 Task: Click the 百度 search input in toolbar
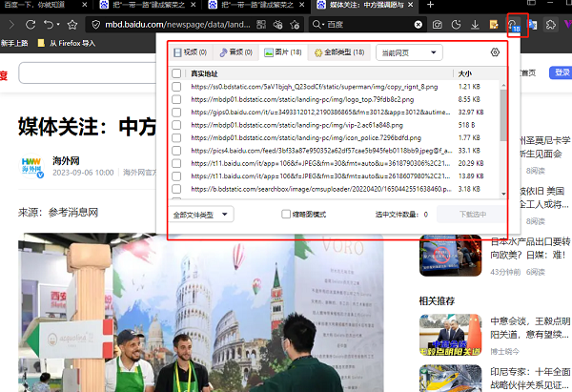pyautogui.click(x=368, y=25)
